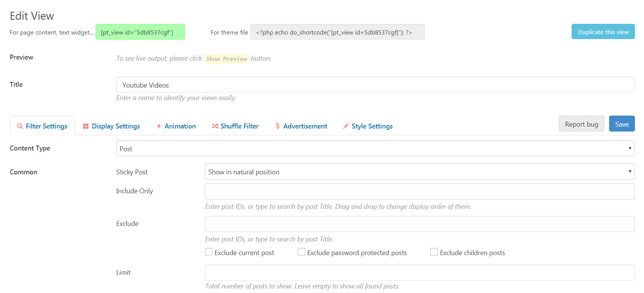Click the magnifier icon on Filter Settings tab
This screenshot has width=644, height=293.
point(20,126)
